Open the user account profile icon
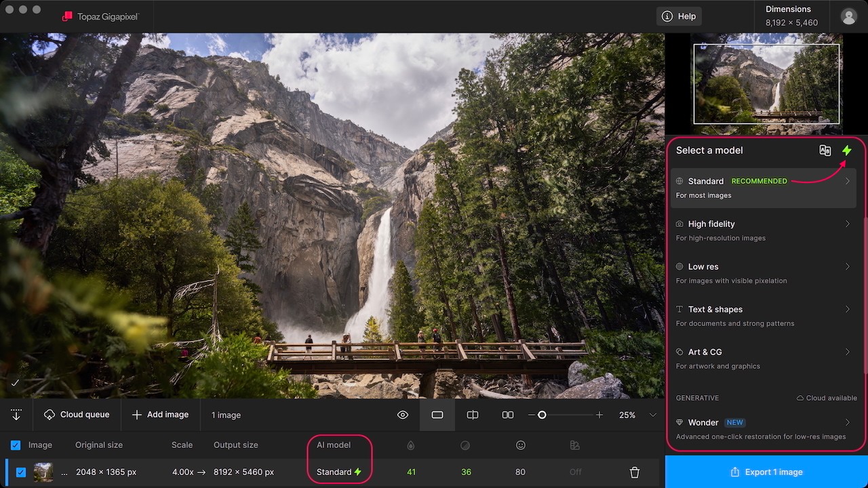 tap(848, 16)
